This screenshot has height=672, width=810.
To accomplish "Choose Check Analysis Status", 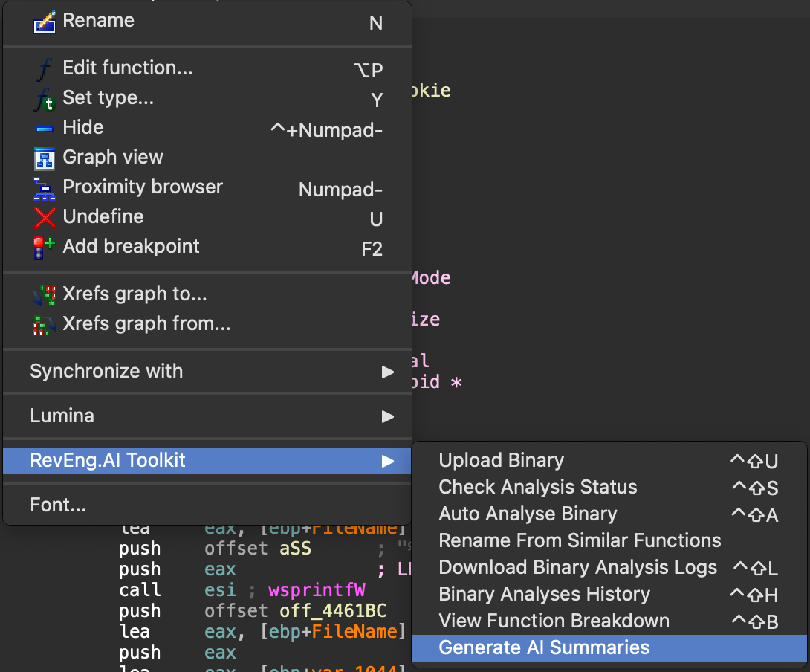I will (537, 487).
